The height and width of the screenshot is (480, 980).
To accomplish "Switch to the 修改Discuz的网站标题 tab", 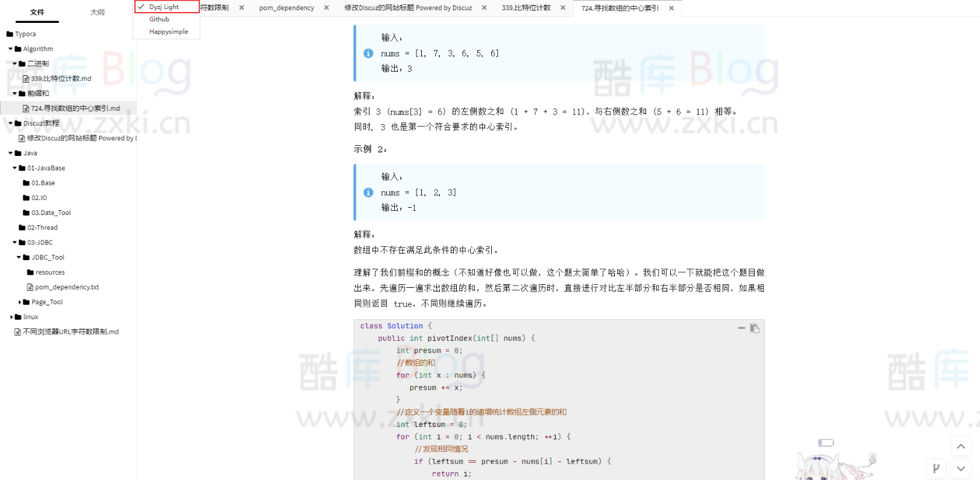I will pos(408,8).
